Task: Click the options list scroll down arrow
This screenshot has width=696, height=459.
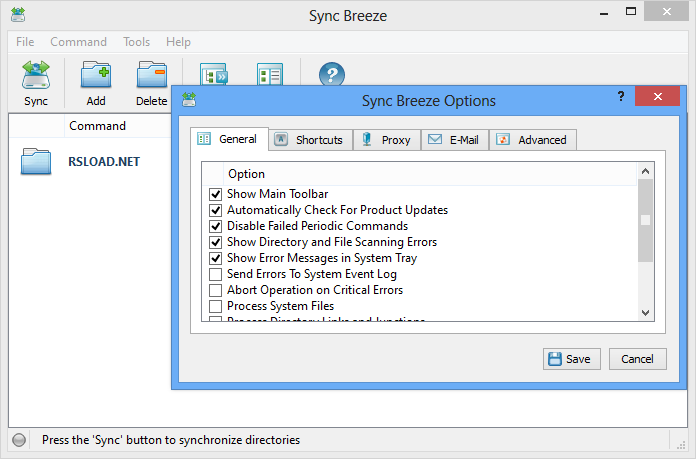Action: pyautogui.click(x=645, y=313)
